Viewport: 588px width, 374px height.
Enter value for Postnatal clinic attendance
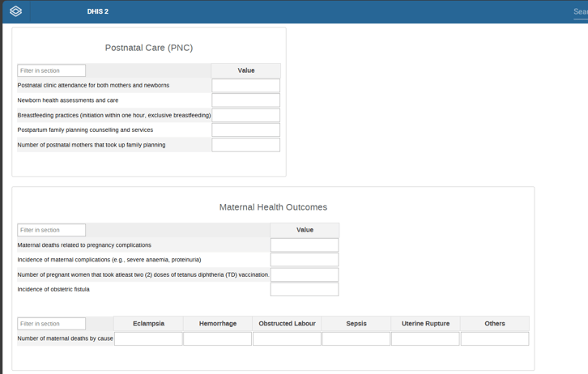[245, 86]
